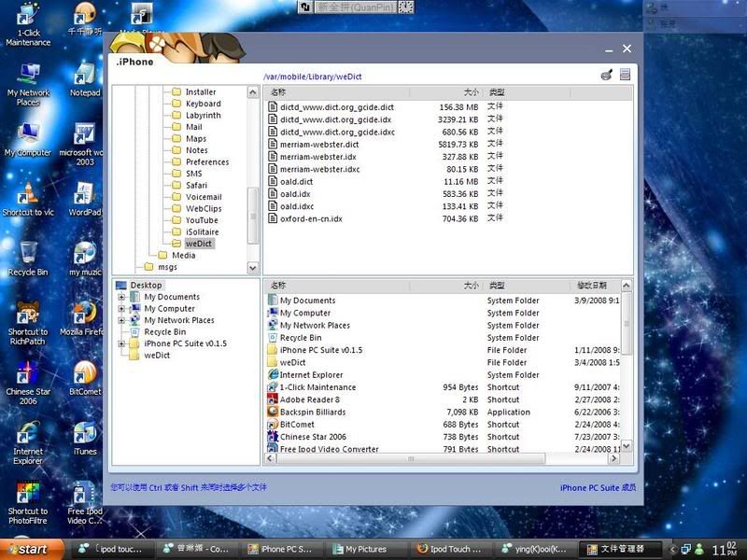
Task: Open the Start menu
Action: [32, 549]
